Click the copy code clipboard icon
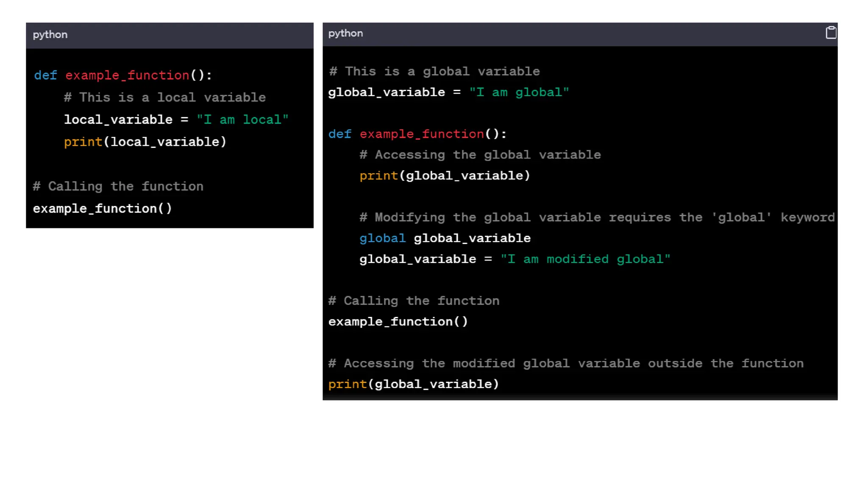 (831, 33)
